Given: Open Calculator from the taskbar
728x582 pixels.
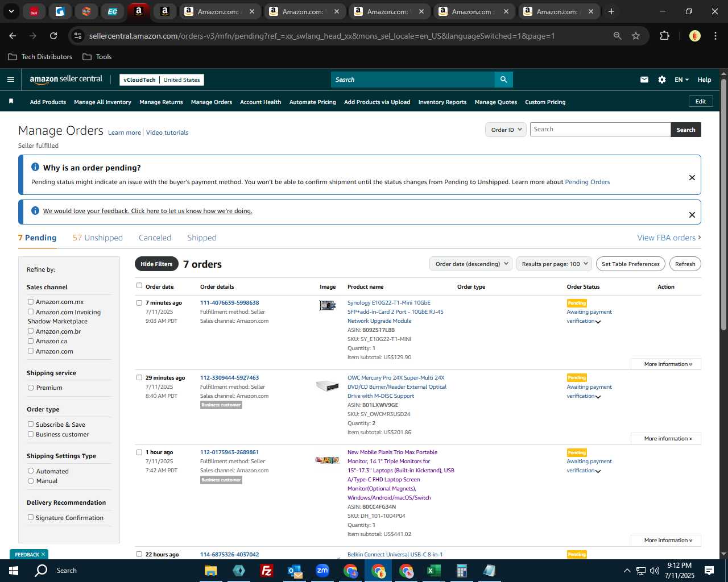Looking at the screenshot, I should point(461,571).
